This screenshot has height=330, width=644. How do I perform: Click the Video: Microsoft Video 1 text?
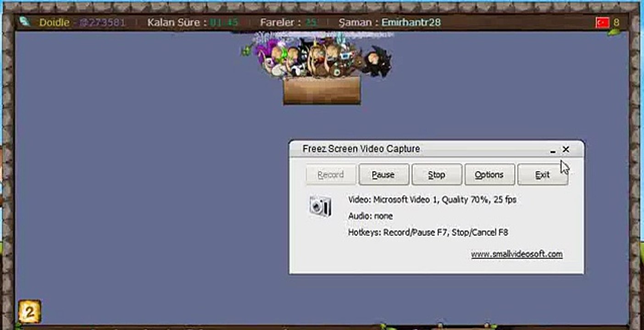pyautogui.click(x=432, y=199)
